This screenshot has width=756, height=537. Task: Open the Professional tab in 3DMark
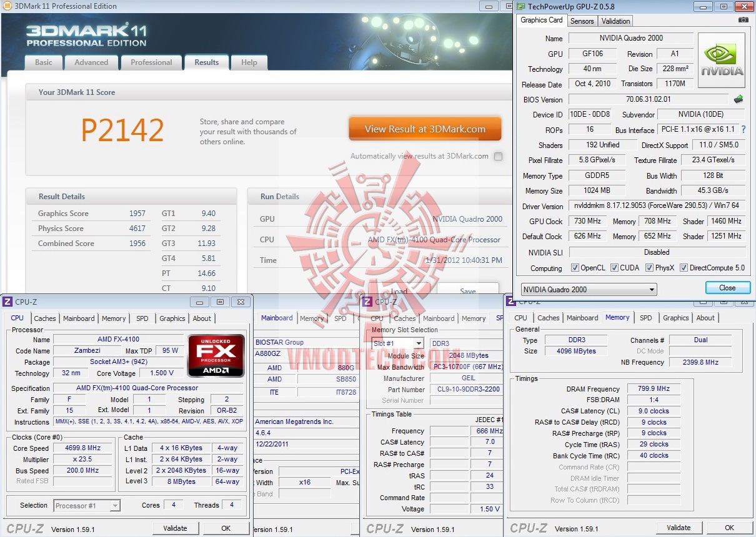(x=151, y=62)
